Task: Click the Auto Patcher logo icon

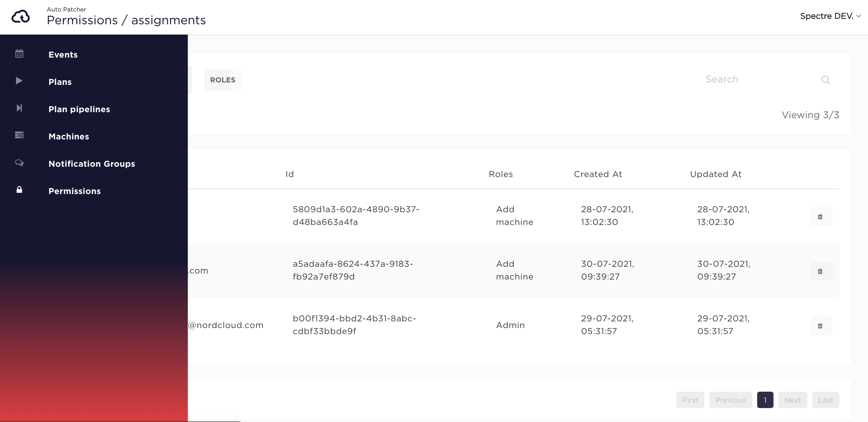Action: 20,16
